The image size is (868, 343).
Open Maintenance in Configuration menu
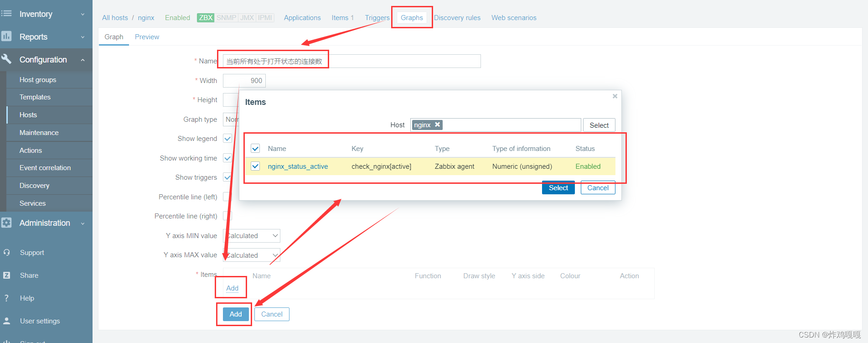point(39,133)
